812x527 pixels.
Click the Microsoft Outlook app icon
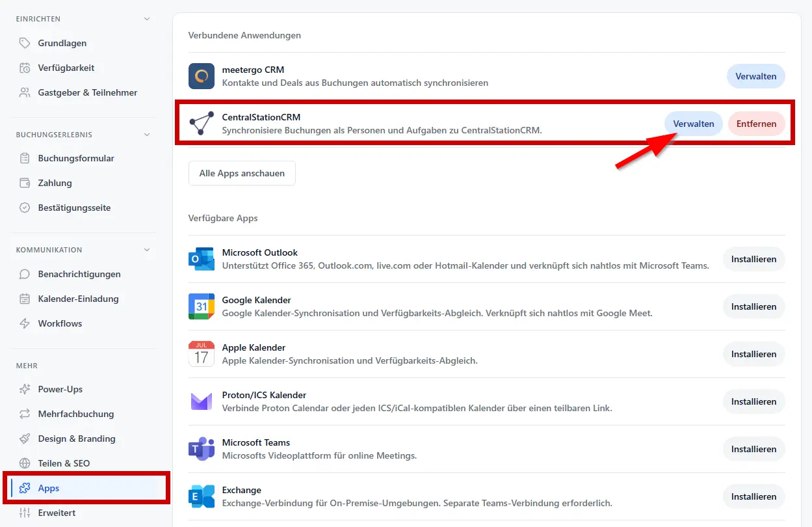coord(202,259)
